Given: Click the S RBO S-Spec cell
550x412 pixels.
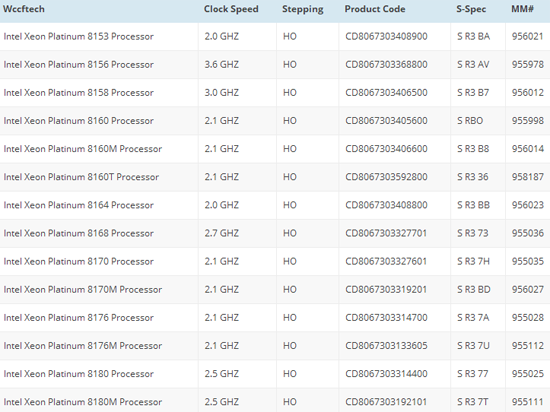Looking at the screenshot, I should pos(470,121).
